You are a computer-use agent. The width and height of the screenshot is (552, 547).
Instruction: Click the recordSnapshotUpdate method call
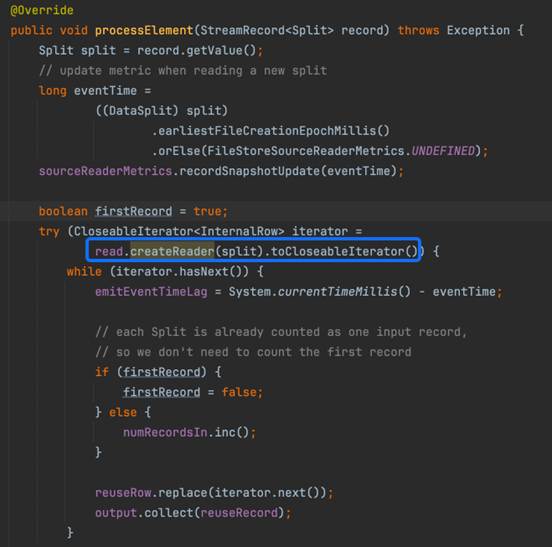(x=249, y=171)
